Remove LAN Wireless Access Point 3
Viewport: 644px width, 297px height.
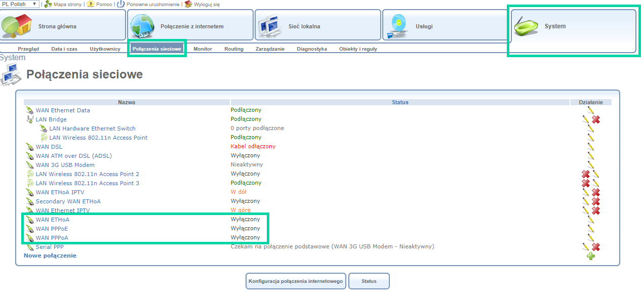[586, 183]
